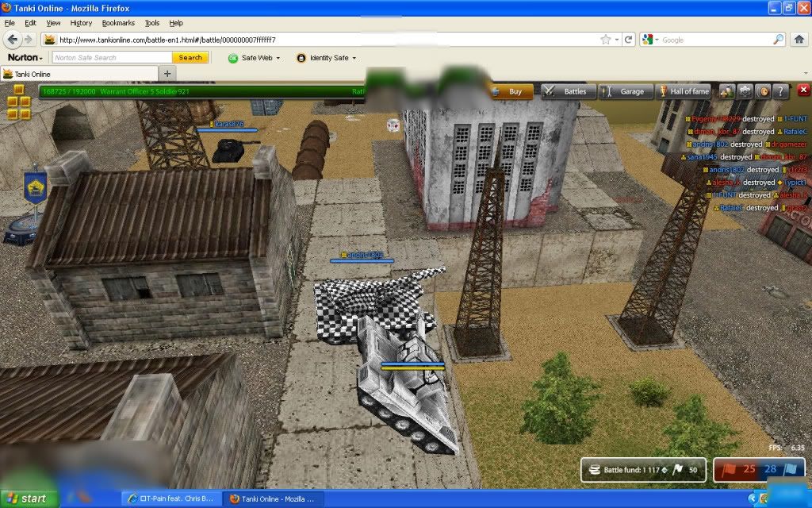The image size is (812, 508).
Task: Exit the battle with red X
Action: click(x=803, y=90)
